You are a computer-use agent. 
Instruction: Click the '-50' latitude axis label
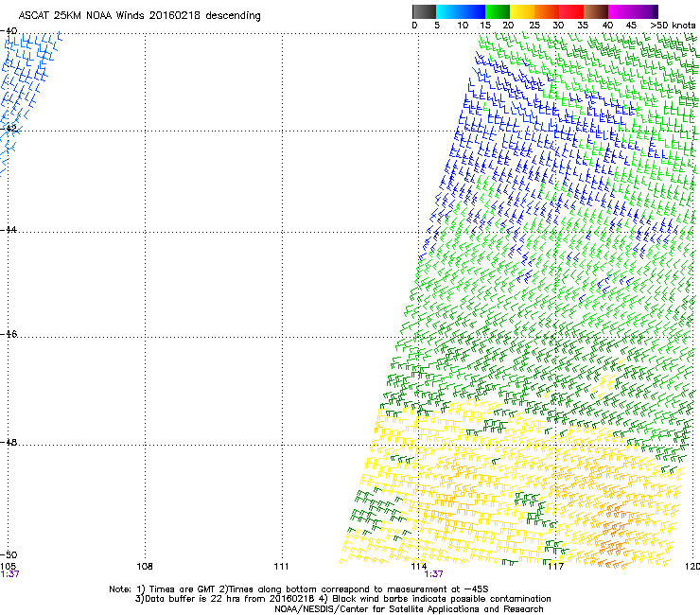click(9, 554)
